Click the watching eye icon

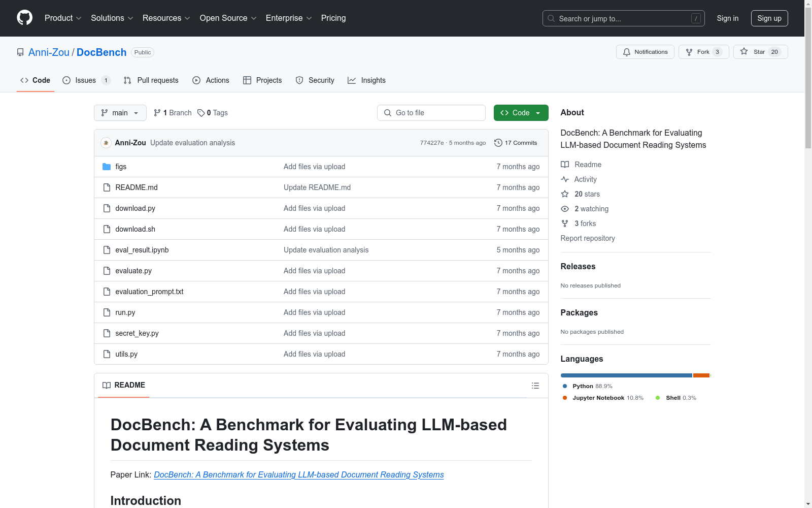[x=565, y=209]
